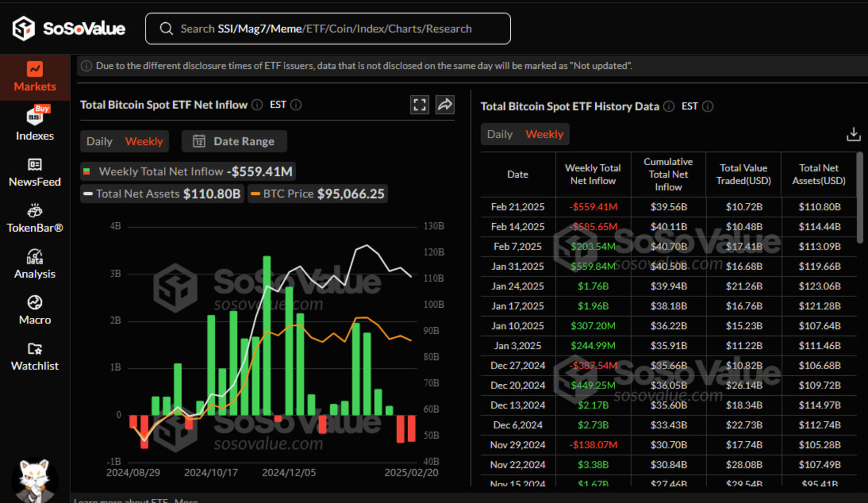The height and width of the screenshot is (503, 868).
Task: Download the ETF history data table
Action: point(853,134)
